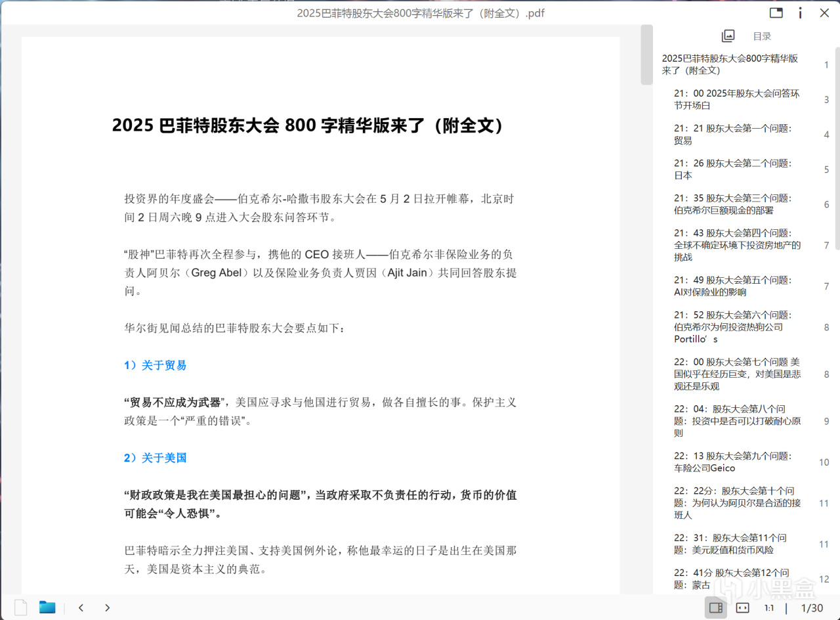Go to 第五个问题：AI对保险业的影响
This screenshot has height=620, width=840.
click(733, 286)
